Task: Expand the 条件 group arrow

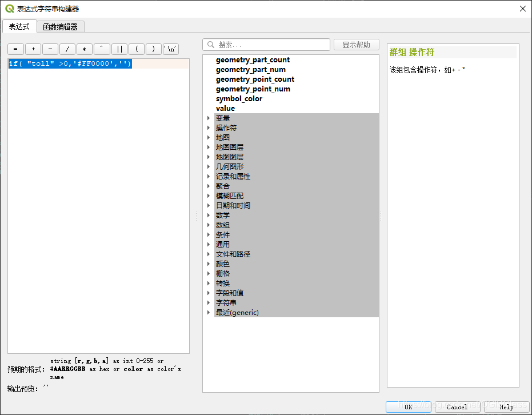Action: coord(209,235)
